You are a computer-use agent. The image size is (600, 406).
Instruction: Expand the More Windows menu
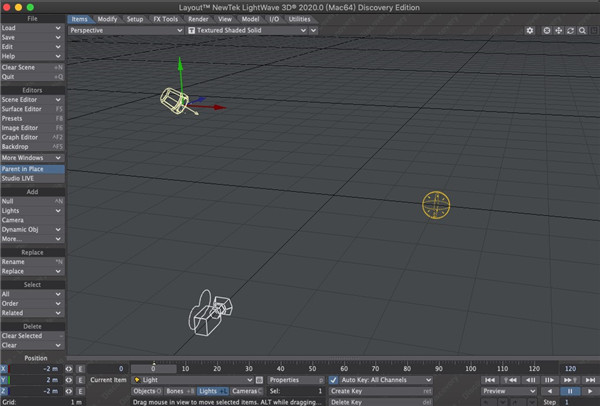click(x=32, y=158)
